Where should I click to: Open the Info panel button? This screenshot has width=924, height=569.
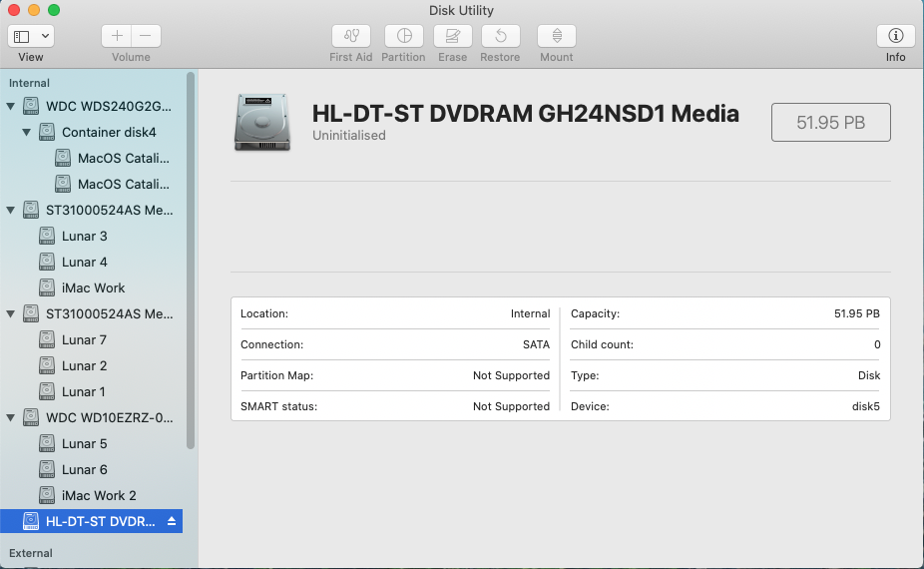[x=895, y=36]
